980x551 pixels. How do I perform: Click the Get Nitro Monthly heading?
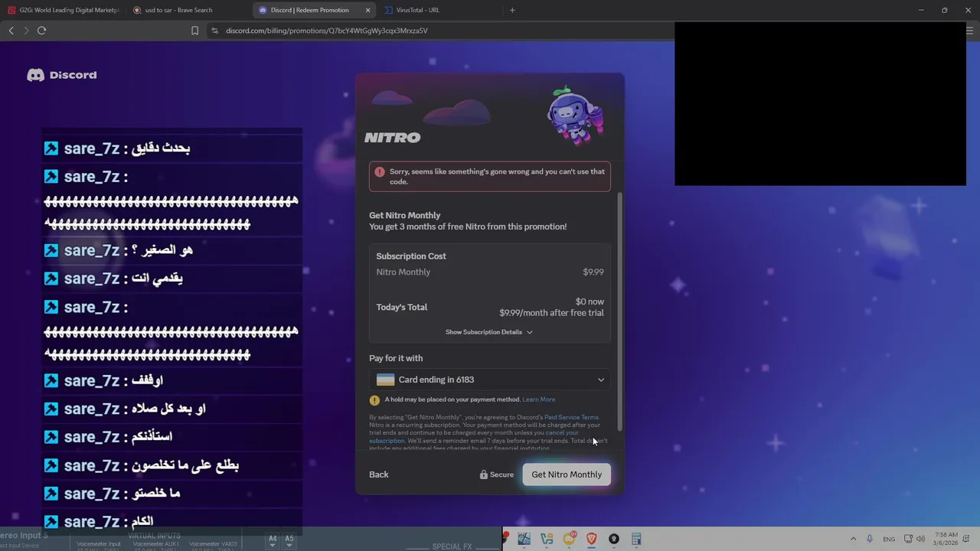(x=405, y=215)
